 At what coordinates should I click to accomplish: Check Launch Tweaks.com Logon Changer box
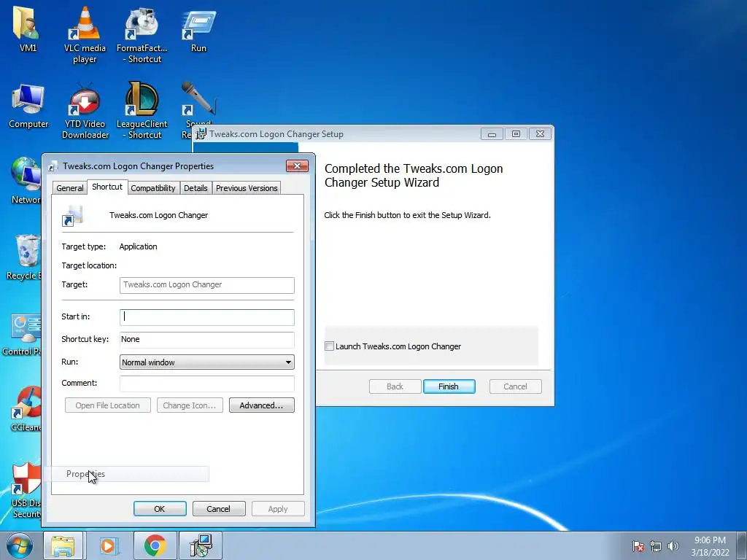coord(329,346)
